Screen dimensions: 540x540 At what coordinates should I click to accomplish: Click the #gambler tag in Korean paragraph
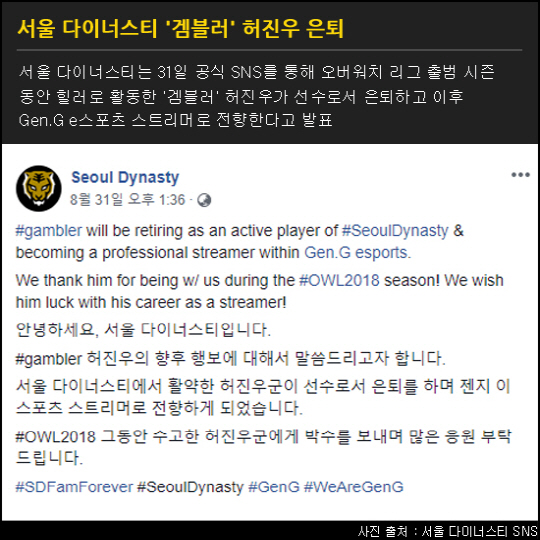[x=49, y=359]
